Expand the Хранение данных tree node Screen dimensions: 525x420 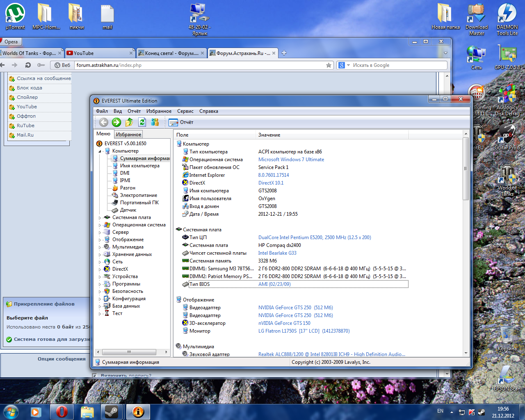100,255
